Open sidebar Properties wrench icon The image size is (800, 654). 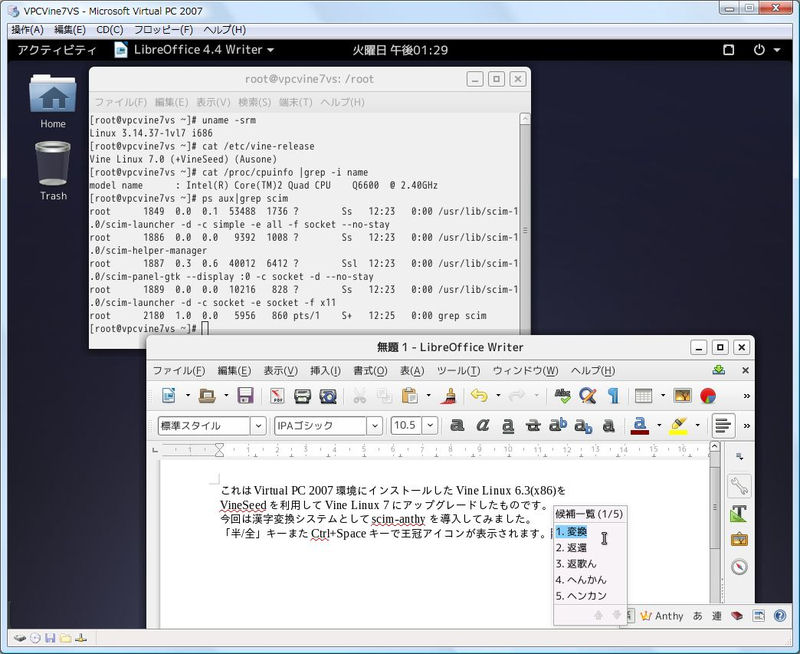(x=739, y=486)
